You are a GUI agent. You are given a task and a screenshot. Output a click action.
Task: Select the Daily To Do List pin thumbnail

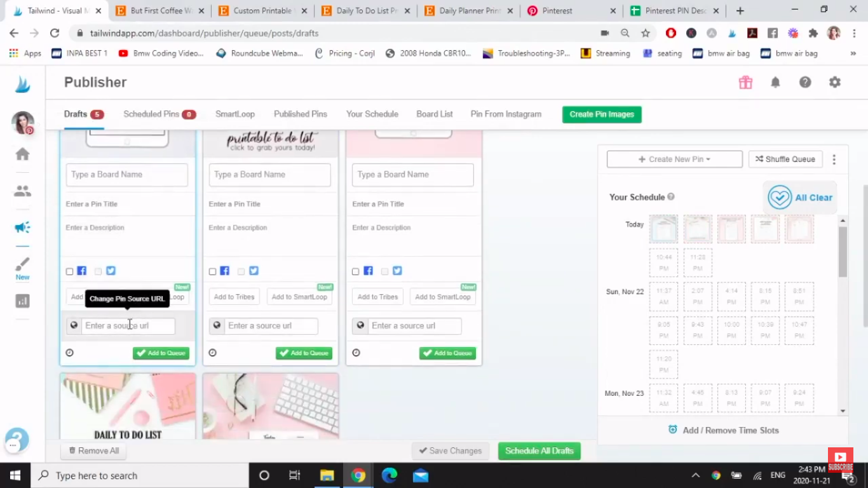128,406
